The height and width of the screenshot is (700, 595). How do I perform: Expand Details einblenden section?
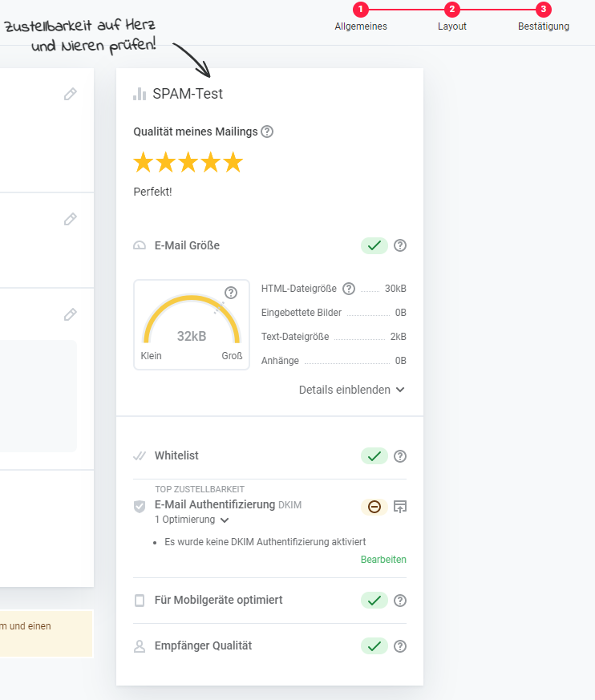351,390
